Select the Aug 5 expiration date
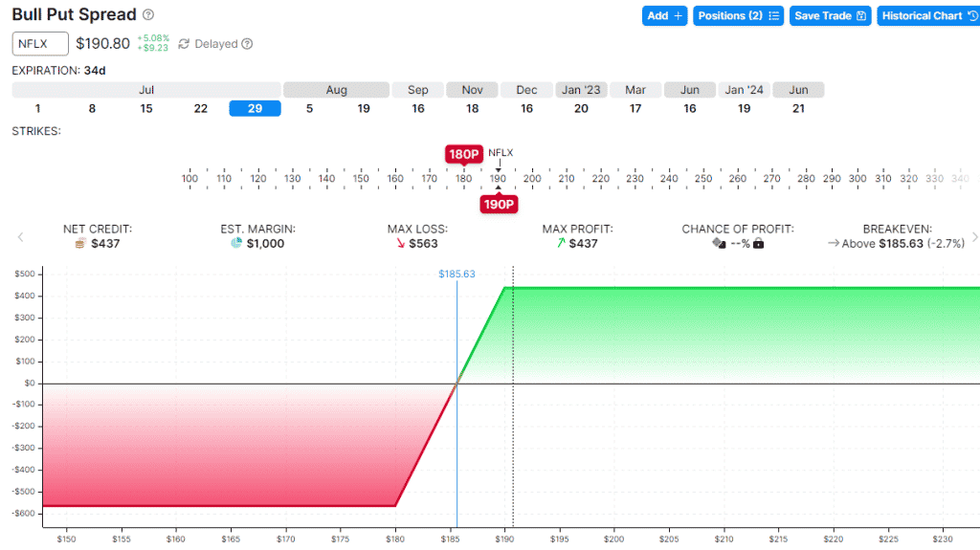The width and height of the screenshot is (980, 550). [x=309, y=108]
